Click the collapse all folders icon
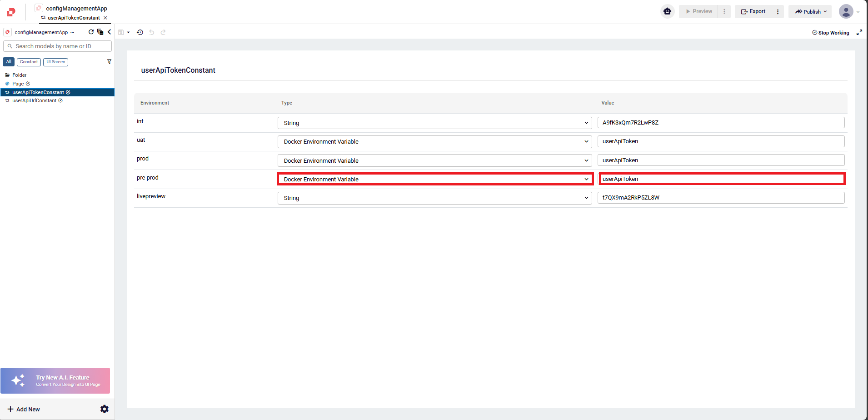The height and width of the screenshot is (420, 868). point(100,32)
